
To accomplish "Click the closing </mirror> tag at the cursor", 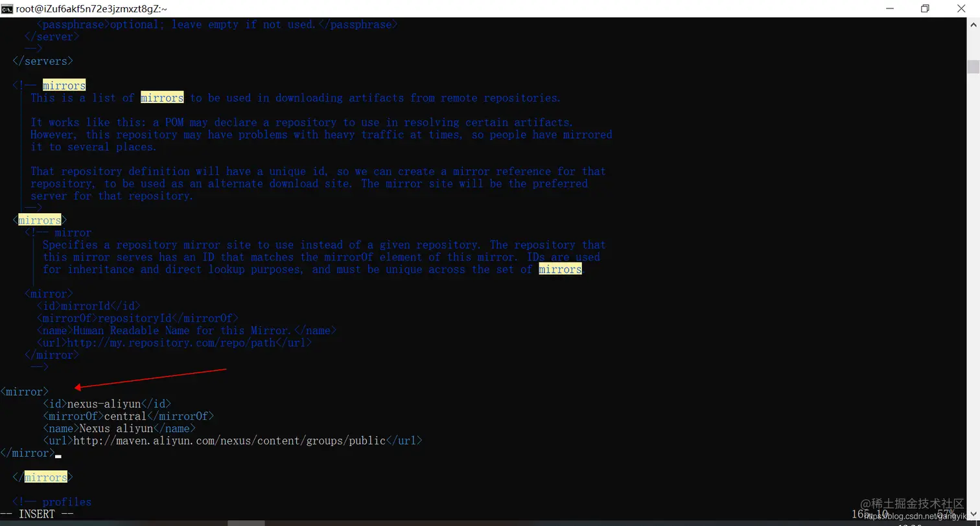I will 27,453.
